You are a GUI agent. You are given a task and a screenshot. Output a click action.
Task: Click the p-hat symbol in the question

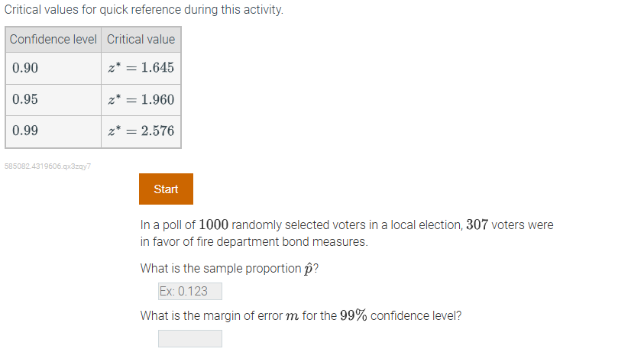(x=308, y=268)
